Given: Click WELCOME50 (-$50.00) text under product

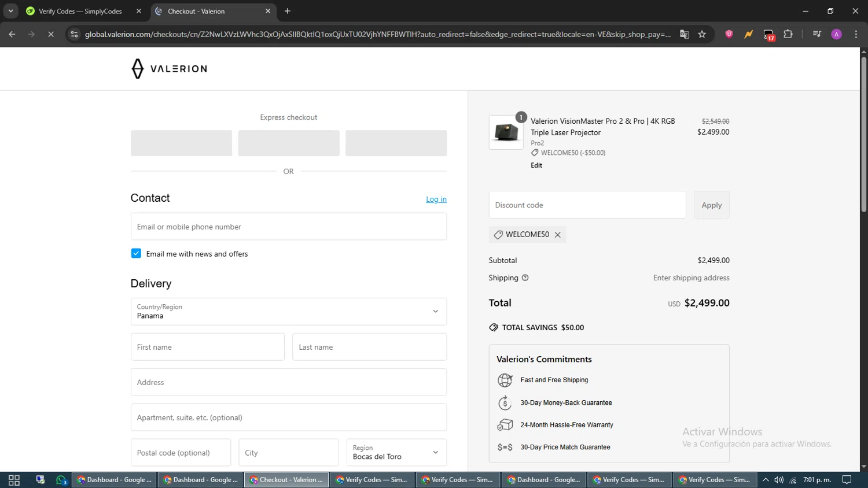Looking at the screenshot, I should [x=573, y=153].
